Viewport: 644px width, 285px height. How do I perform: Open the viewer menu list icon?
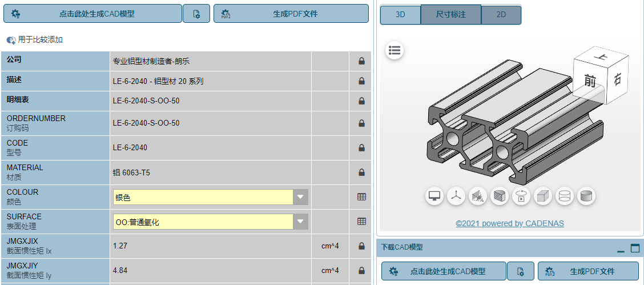[395, 50]
